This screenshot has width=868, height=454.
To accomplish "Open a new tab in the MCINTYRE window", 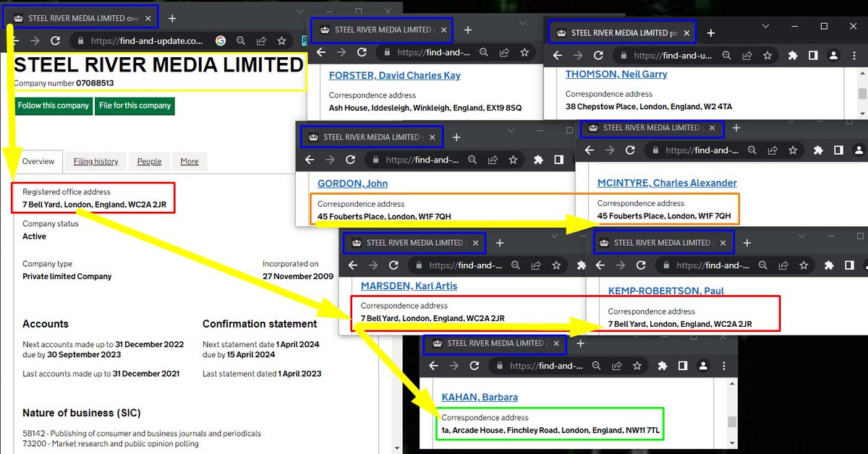I will 736,128.
